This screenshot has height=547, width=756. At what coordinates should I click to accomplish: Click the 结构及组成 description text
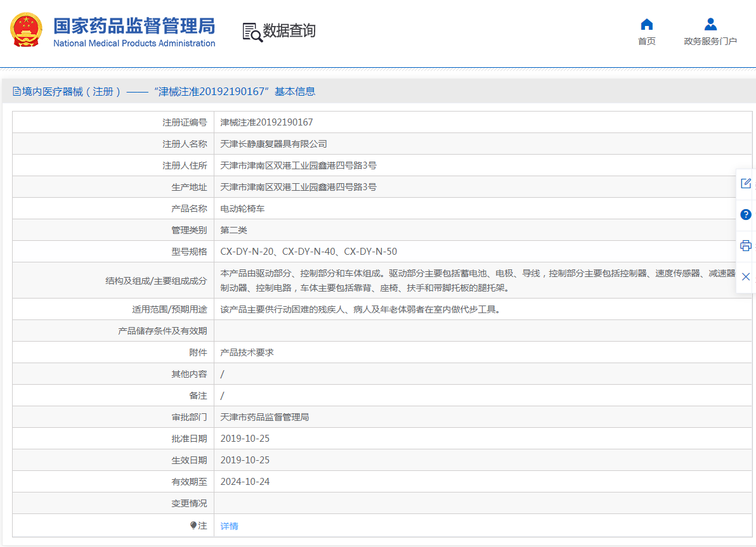click(478, 281)
